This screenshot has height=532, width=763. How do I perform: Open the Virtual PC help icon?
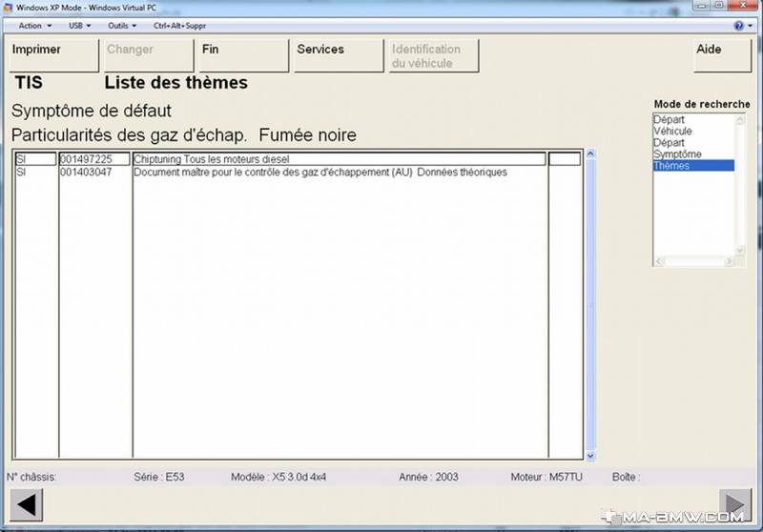click(x=738, y=26)
